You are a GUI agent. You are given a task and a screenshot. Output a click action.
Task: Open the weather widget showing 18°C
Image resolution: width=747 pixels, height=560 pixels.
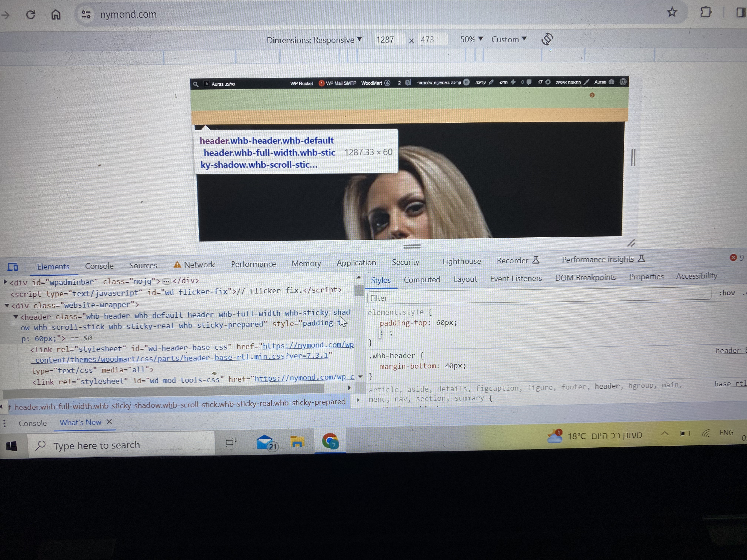coord(594,436)
